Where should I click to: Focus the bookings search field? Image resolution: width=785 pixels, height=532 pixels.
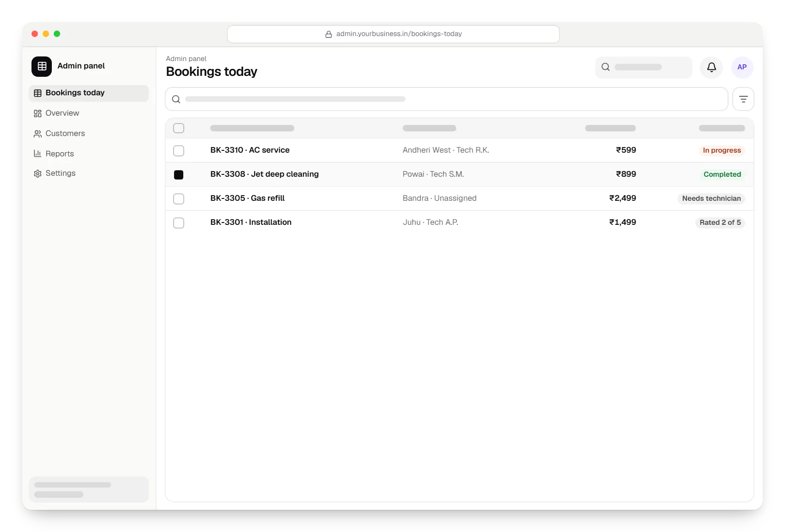tap(447, 99)
